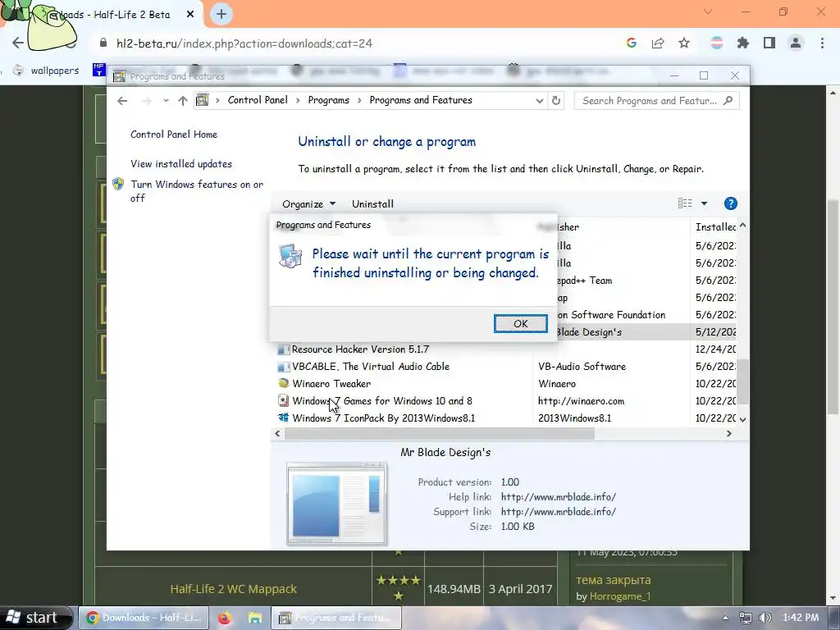Open View installed updates link
The image size is (840, 630).
181,164
